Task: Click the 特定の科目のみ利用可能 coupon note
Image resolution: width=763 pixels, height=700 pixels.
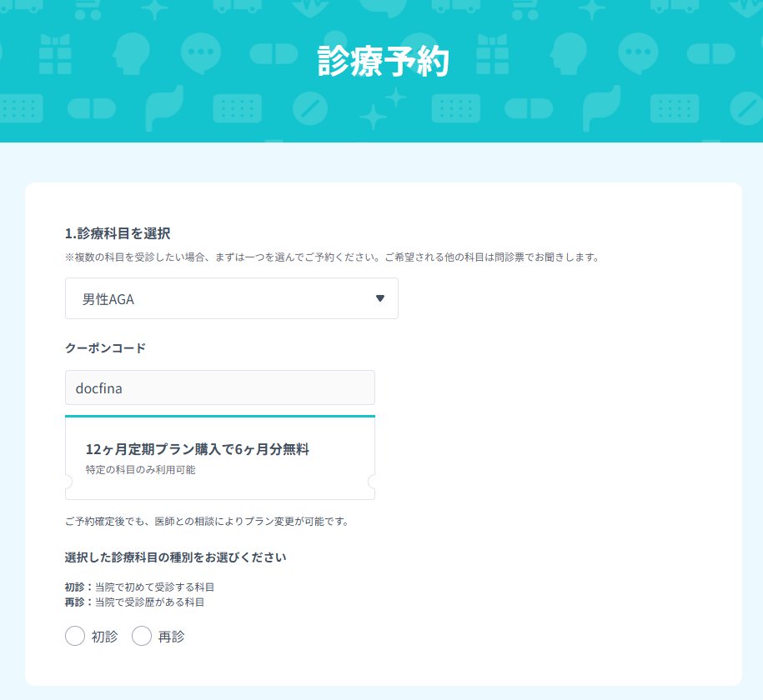Action: [140, 470]
